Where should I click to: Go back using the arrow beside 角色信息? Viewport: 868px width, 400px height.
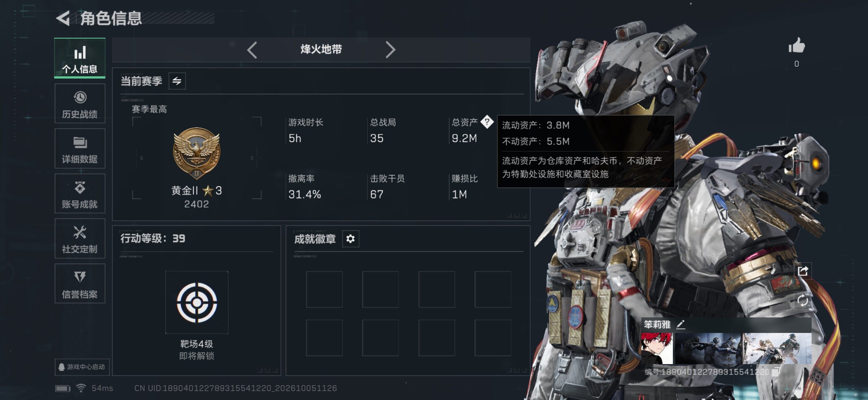(63, 18)
